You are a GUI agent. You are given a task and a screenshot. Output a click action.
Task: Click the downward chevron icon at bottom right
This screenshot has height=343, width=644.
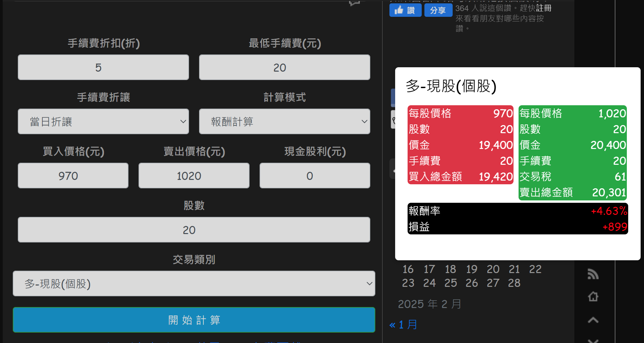pos(593,340)
